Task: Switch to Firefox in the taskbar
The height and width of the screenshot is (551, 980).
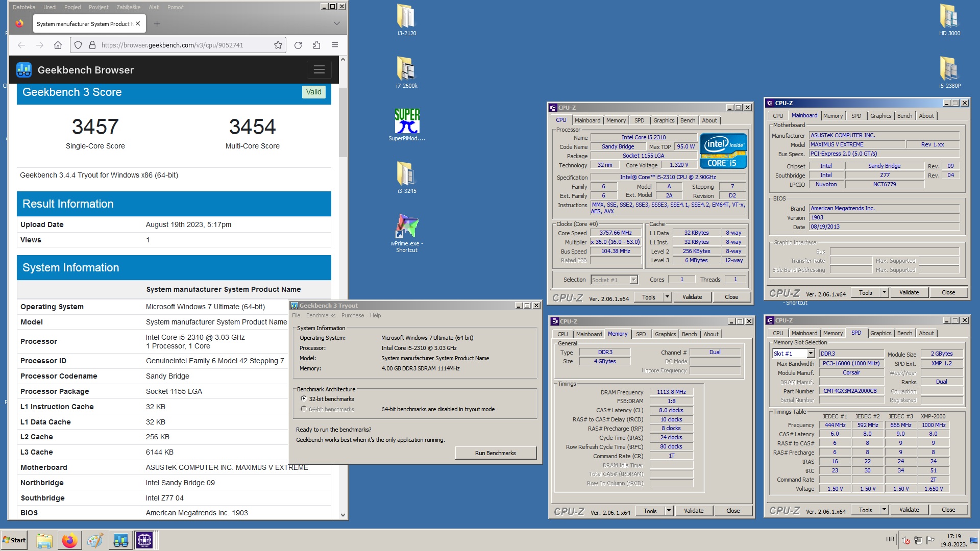Action: click(x=69, y=540)
